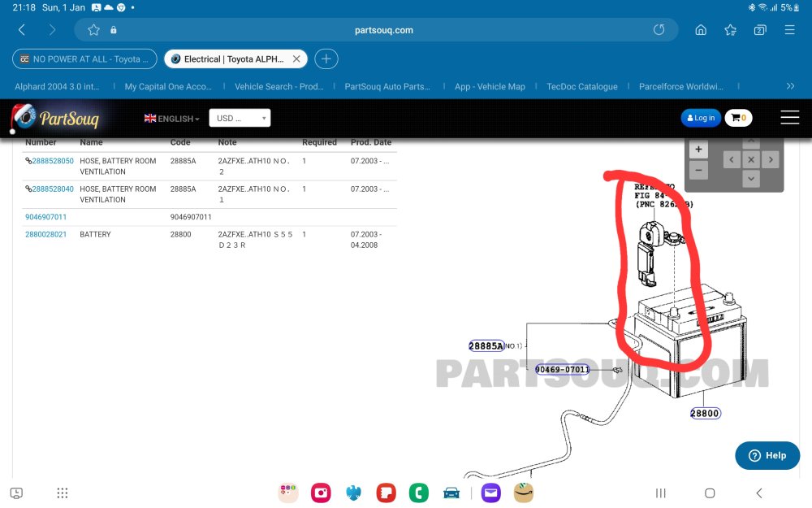812x508 pixels.
Task: Open the Parcelforce Worldwide bookmark
Action: [681, 87]
